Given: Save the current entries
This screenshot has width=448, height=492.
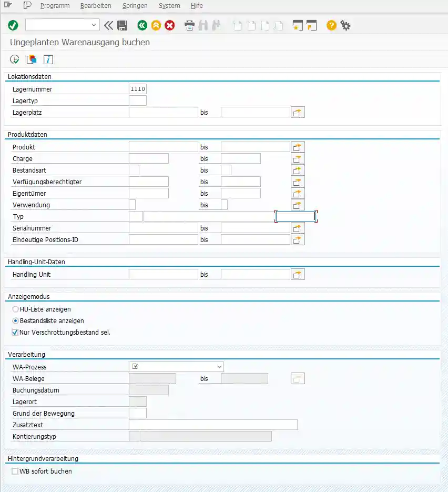Looking at the screenshot, I should (x=122, y=25).
